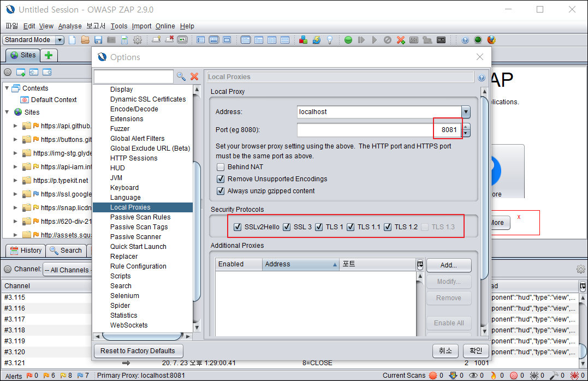
Task: Open session using the folder icon
Action: click(85, 40)
